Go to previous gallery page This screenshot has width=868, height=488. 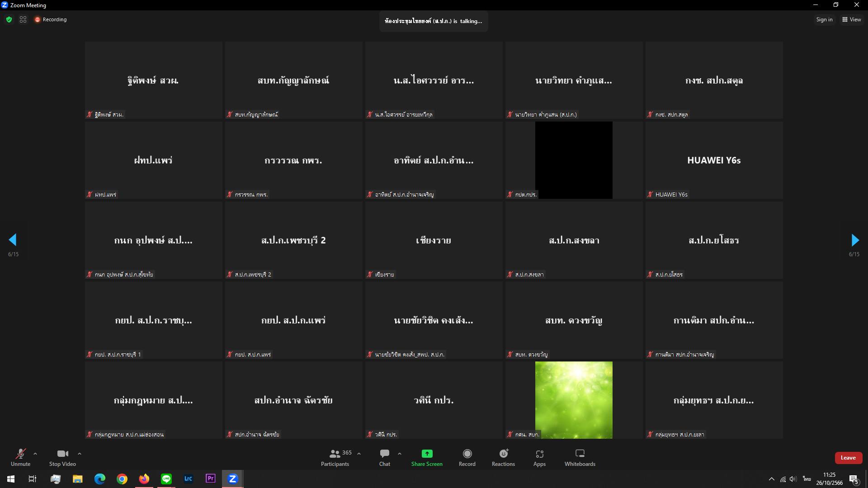click(x=13, y=239)
